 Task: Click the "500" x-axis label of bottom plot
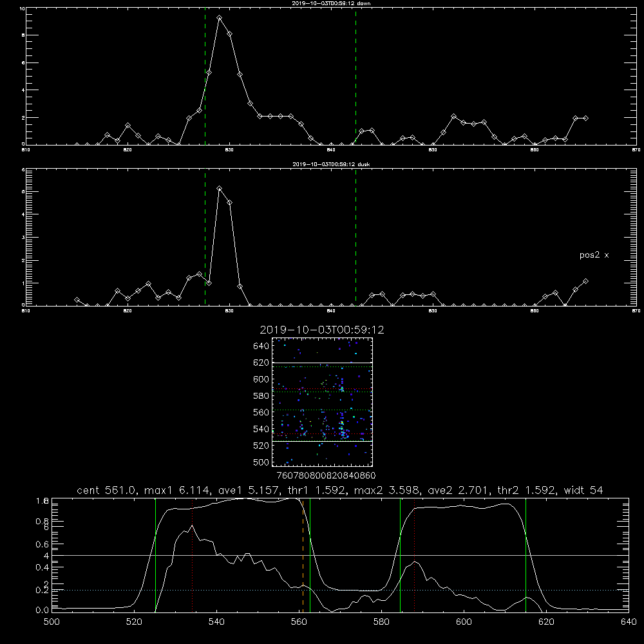[52, 622]
